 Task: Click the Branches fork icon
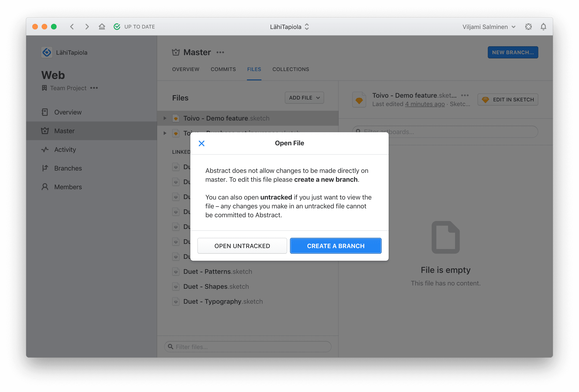tap(45, 168)
